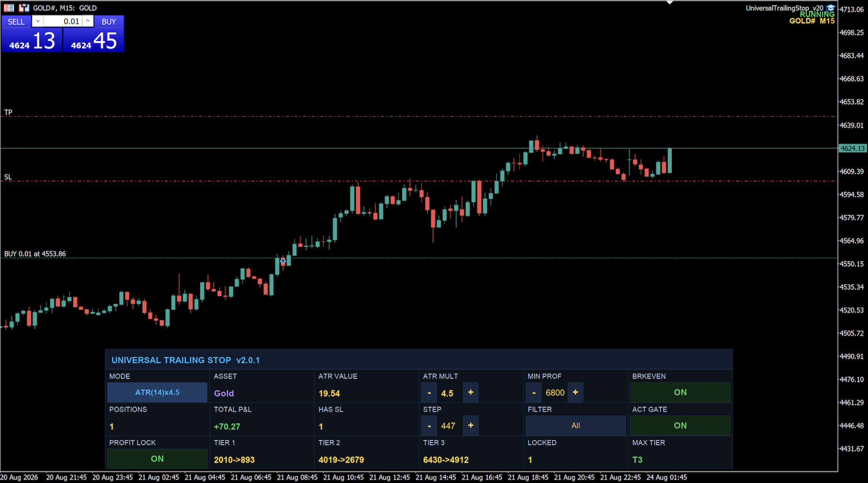This screenshot has width=868, height=483.
Task: Raise lot volume with up arrow
Action: (88, 21)
